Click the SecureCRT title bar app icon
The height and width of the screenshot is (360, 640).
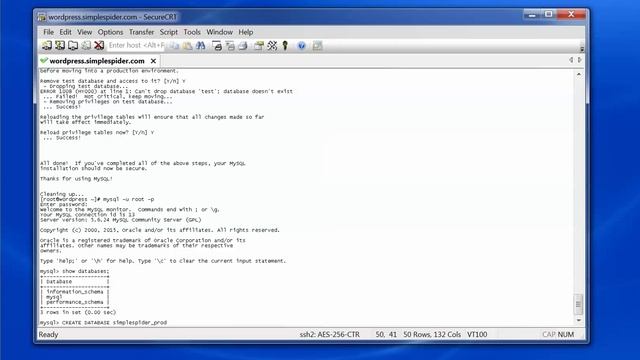click(42, 17)
